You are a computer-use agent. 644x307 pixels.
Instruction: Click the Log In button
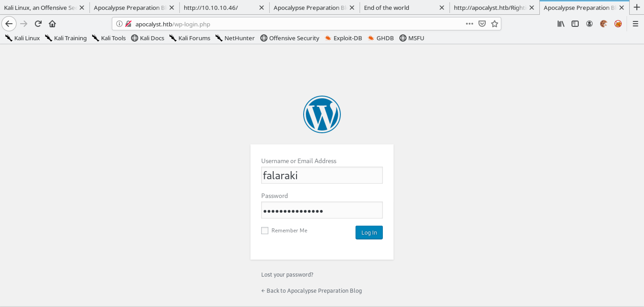click(x=369, y=232)
